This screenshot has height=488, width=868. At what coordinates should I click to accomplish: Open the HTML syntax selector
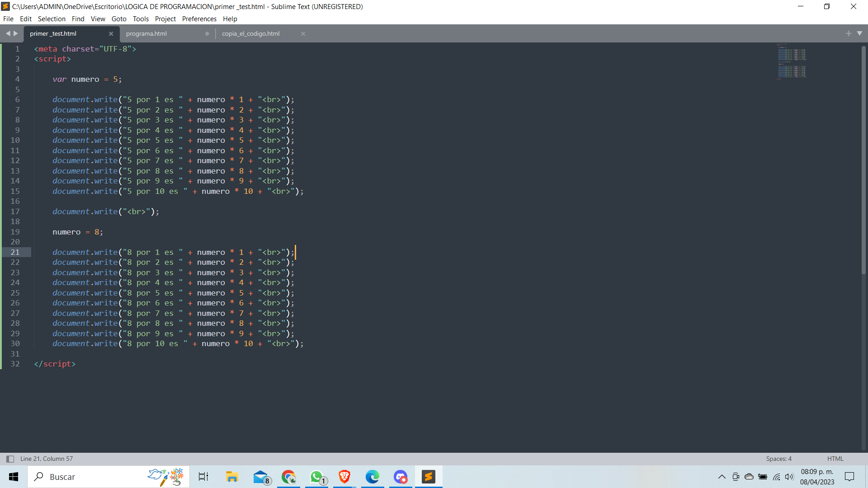pos(835,459)
